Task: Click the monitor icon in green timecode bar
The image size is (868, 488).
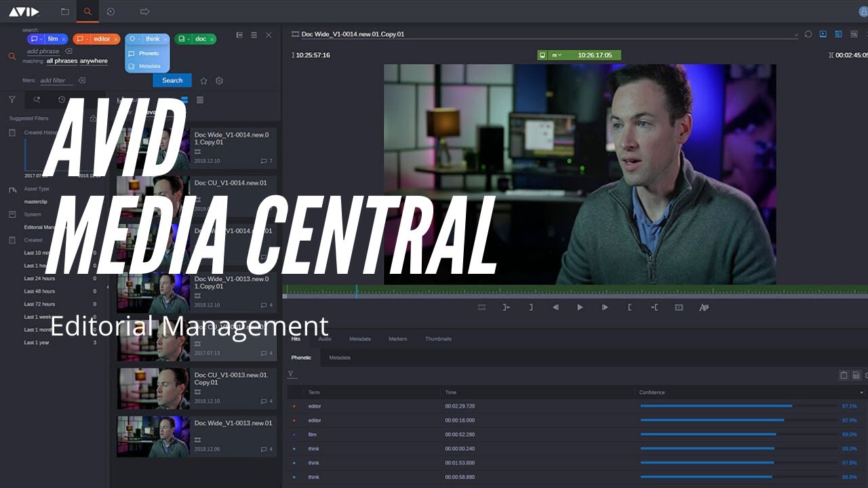Action: [x=542, y=55]
